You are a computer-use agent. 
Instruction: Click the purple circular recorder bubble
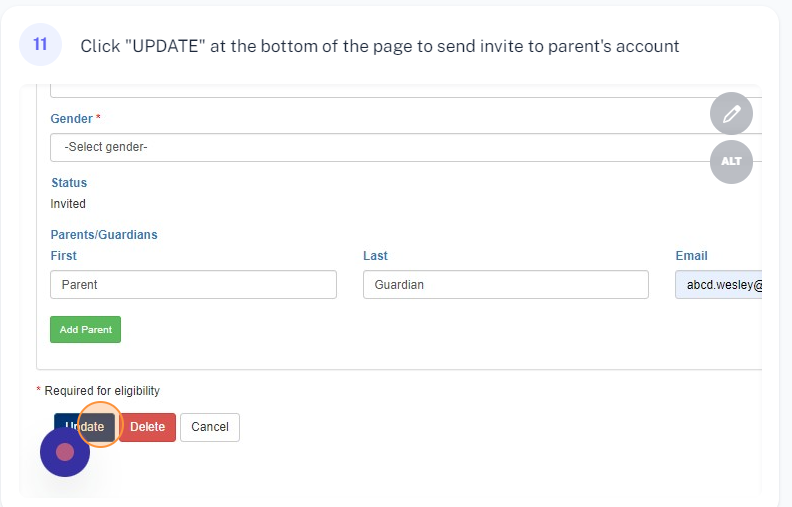[x=65, y=452]
